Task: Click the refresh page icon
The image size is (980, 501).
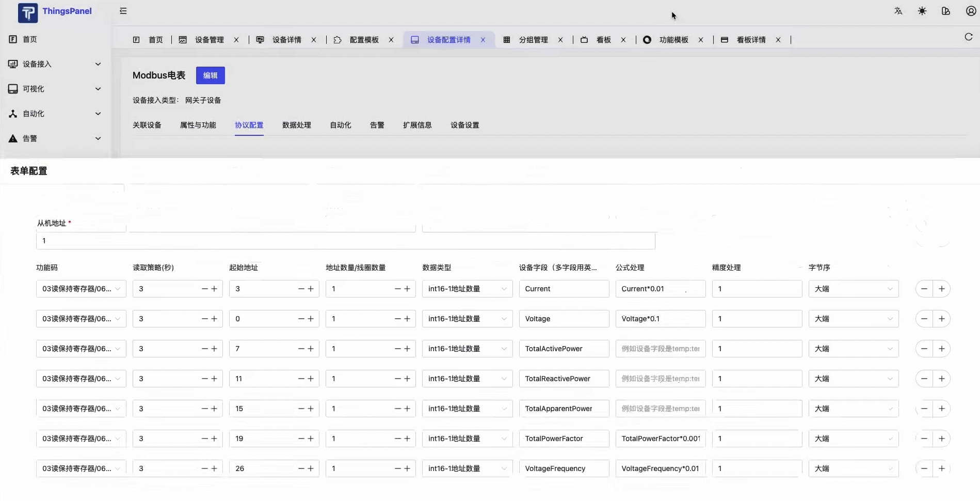Action: point(968,37)
